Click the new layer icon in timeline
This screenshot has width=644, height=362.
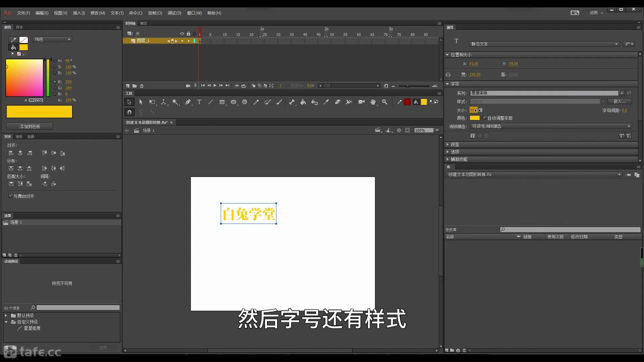pos(128,86)
